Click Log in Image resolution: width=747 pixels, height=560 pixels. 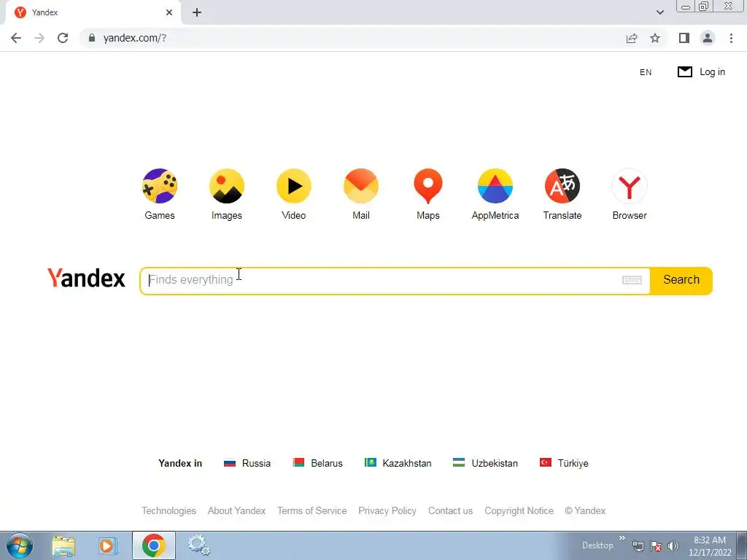(x=712, y=72)
